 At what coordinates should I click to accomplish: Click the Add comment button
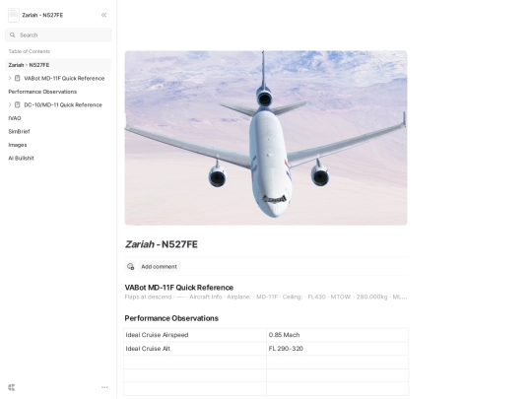159,267
